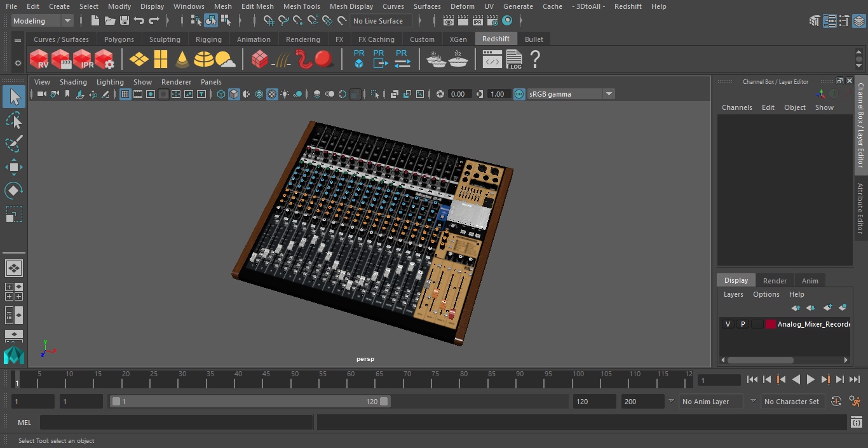The height and width of the screenshot is (448, 868).
Task: Toggle visibility V of Analog_Mixer layer
Action: 728,324
